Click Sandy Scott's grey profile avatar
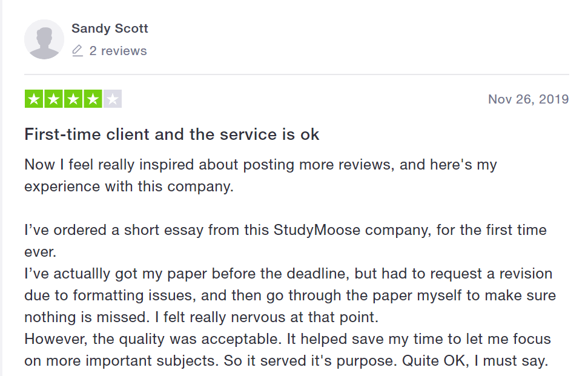Screen dimensions: 588x376 click(44, 39)
